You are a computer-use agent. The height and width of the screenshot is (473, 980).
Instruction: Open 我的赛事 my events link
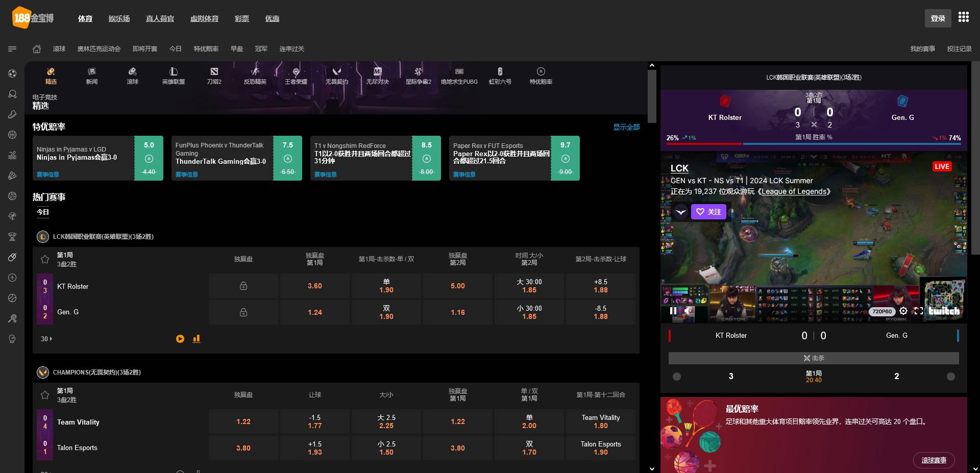[x=923, y=49]
